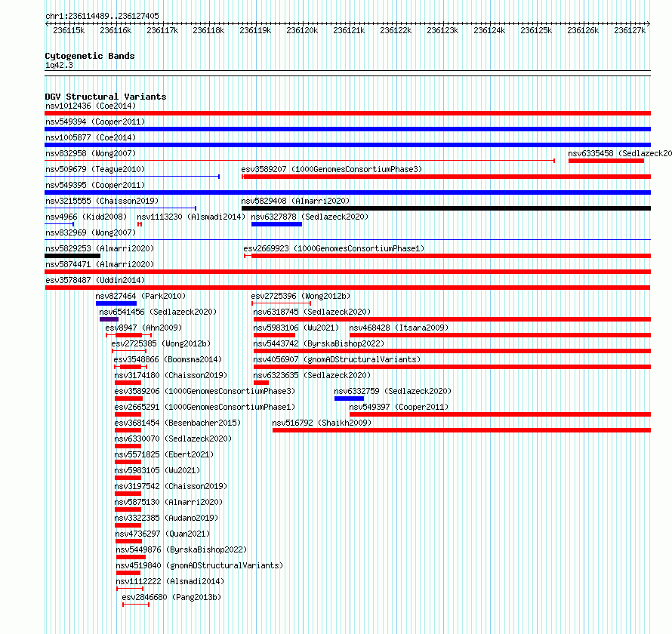Select nsv827464 (Park2010) label
Screen dimensions: 672x634
[x=140, y=296]
